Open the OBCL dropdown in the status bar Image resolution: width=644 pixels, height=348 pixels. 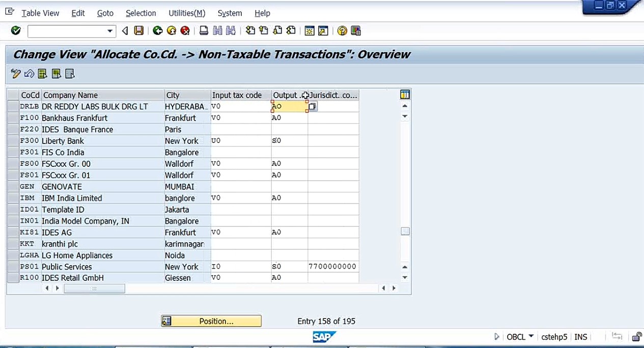pyautogui.click(x=531, y=336)
